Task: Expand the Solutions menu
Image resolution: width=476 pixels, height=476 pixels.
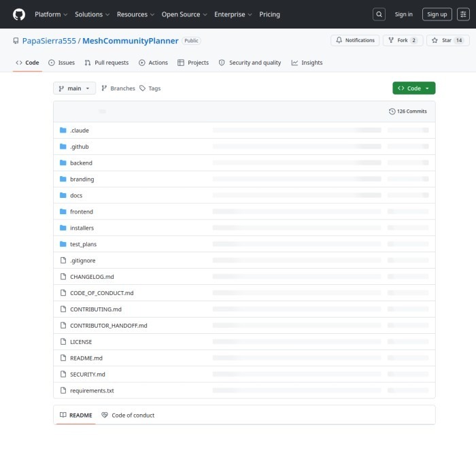Action: [92, 14]
